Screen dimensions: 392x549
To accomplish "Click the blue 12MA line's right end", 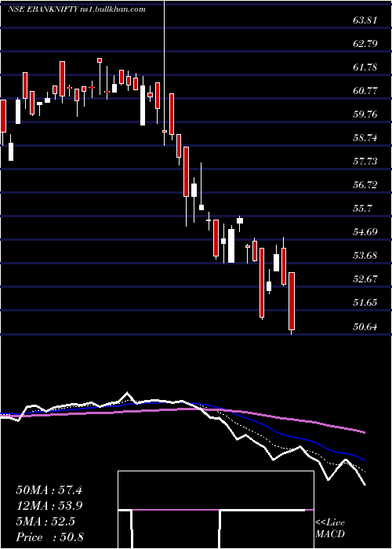I will pyautogui.click(x=364, y=460).
